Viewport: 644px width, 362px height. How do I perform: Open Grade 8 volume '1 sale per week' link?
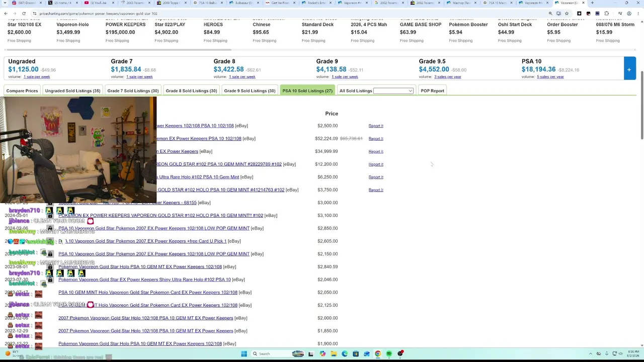coord(242,77)
